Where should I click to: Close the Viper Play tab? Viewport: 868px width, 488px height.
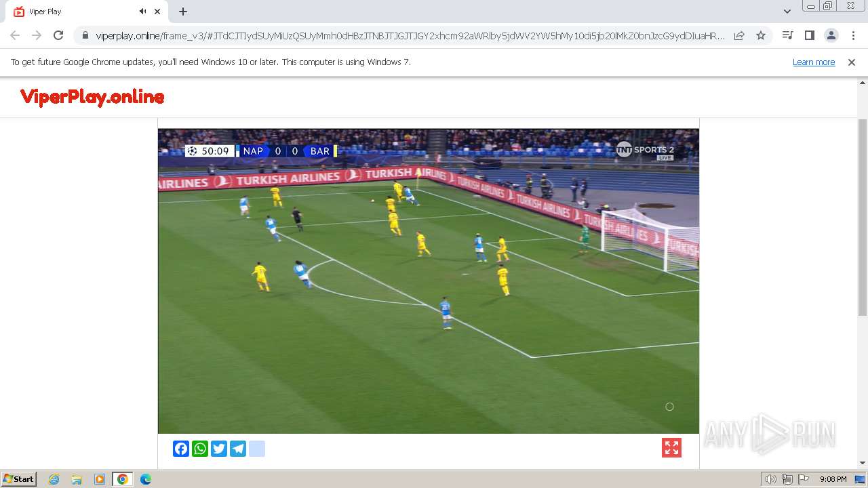[157, 12]
